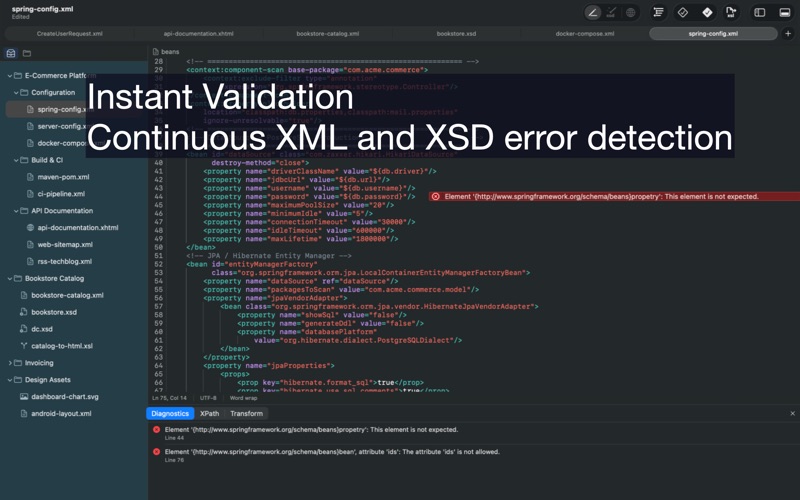Switch sidebar to the projects view icon

pyautogui.click(x=11, y=53)
